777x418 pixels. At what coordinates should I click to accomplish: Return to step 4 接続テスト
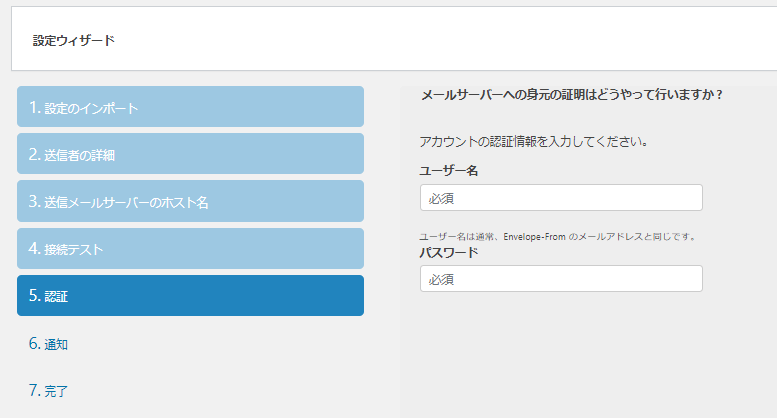coord(190,248)
